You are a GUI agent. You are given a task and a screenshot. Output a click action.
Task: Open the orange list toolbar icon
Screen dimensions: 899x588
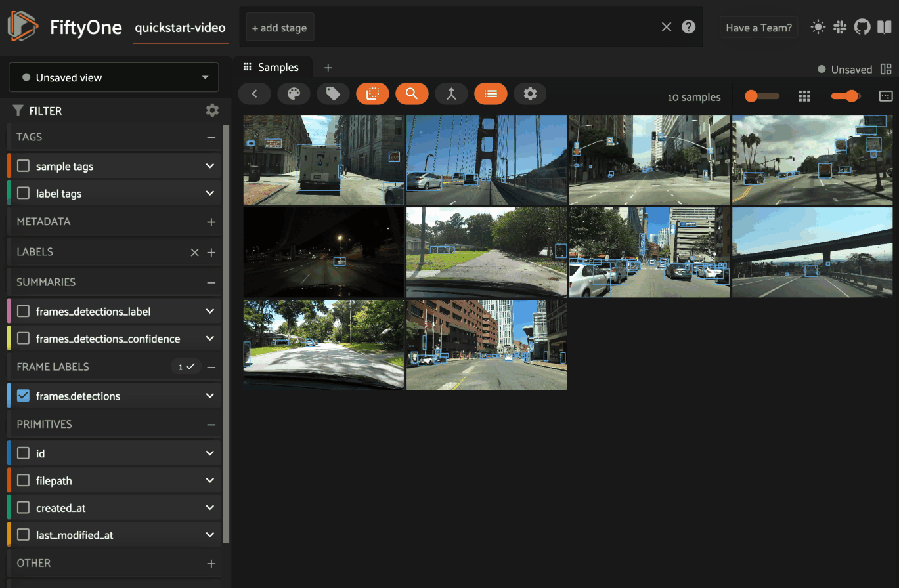tap(491, 94)
